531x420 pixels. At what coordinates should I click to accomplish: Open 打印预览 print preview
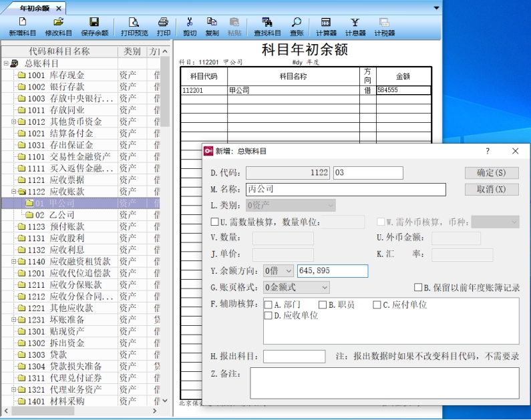coord(134,27)
